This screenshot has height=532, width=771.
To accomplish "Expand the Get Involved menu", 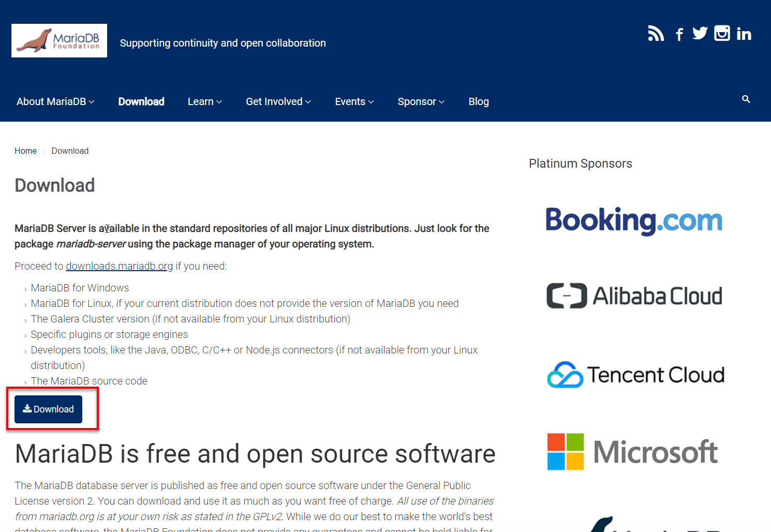I will point(278,101).
